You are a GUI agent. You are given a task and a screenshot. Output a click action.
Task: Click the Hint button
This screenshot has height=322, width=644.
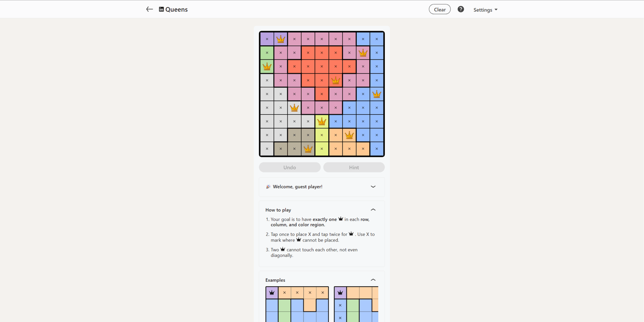(x=354, y=167)
